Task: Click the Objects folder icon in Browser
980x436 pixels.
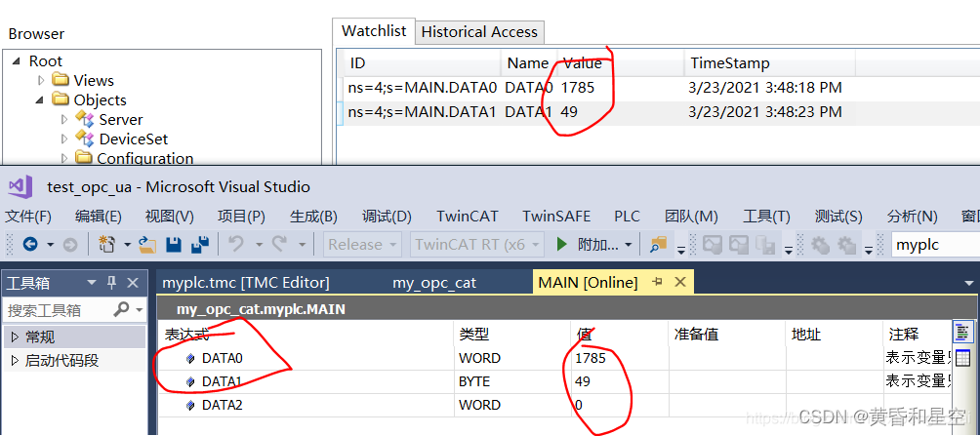Action: click(60, 99)
